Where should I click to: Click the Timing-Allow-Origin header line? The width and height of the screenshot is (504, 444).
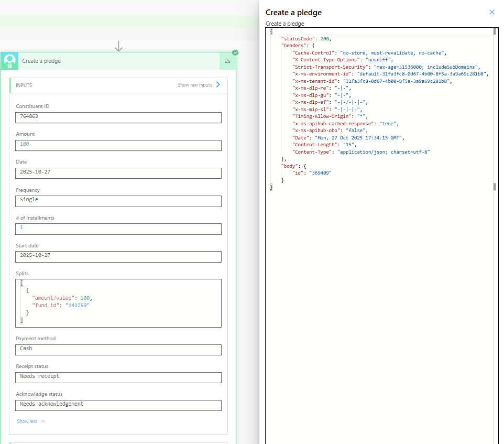coord(330,116)
